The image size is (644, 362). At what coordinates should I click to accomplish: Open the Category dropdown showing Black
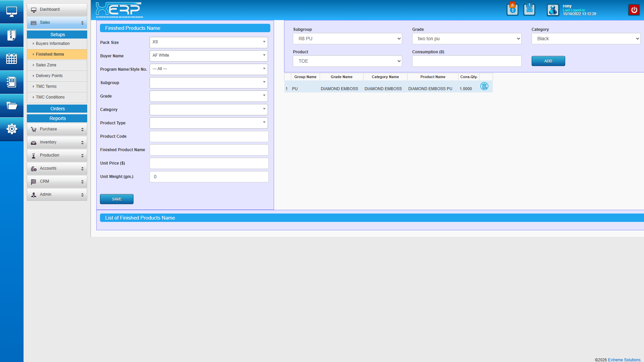pos(586,39)
